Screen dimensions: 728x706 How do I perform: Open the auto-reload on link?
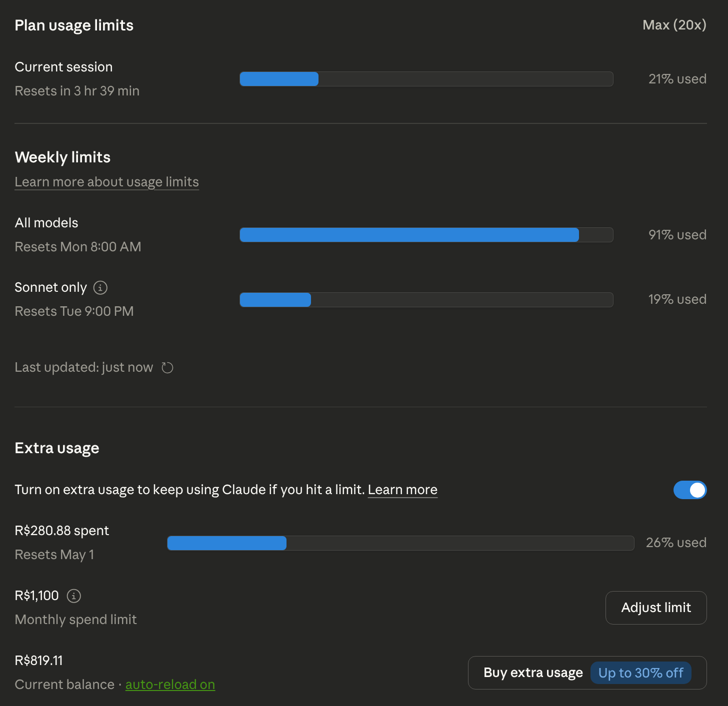(170, 685)
